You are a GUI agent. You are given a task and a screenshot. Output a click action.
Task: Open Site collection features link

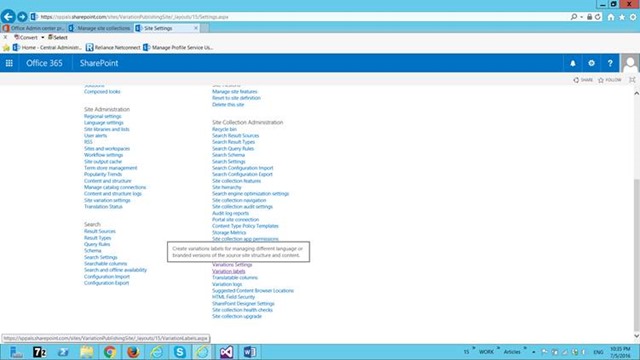(x=236, y=181)
